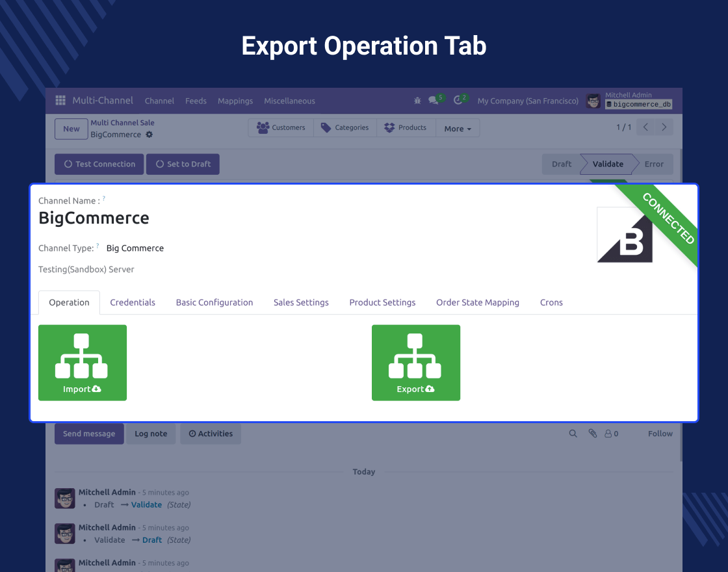
Task: Click the green Export icon tile
Action: point(416,363)
